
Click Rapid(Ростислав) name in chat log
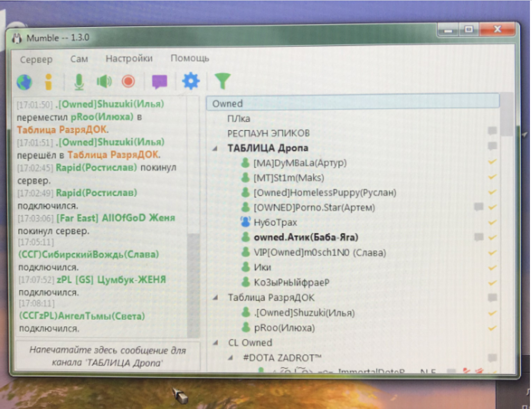(96, 167)
